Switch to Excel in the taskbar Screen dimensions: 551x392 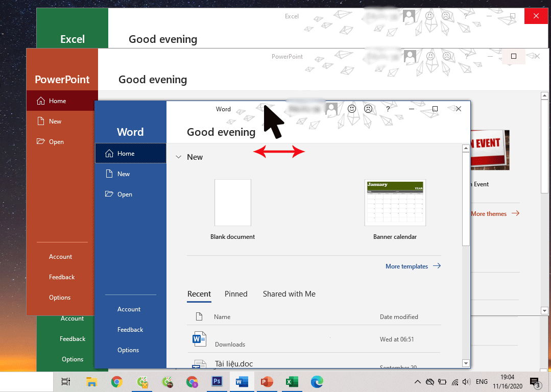[x=292, y=382]
